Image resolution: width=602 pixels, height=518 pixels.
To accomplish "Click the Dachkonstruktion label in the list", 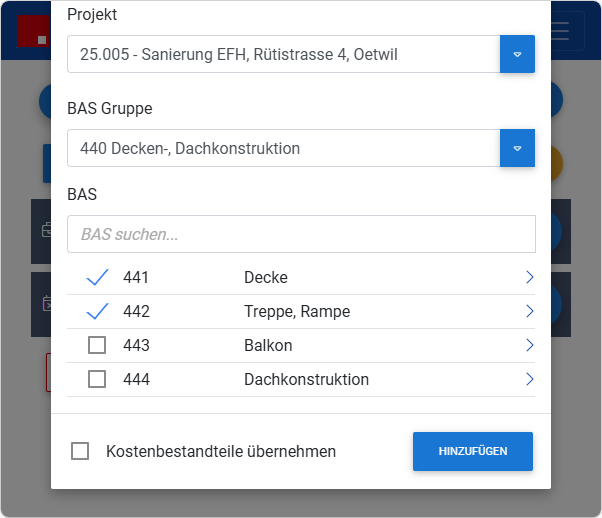I will [306, 379].
